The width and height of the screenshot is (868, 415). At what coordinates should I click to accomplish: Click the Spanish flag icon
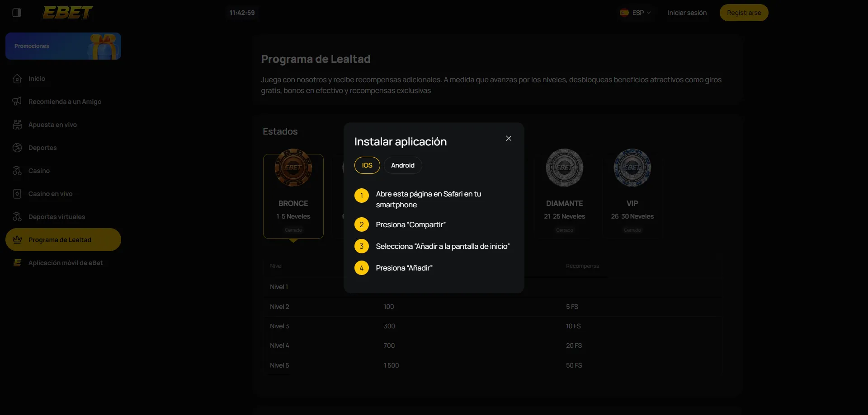click(624, 13)
